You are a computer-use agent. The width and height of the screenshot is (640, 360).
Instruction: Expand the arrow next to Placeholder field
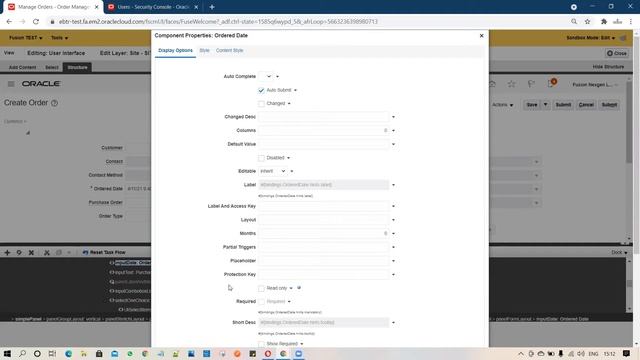coord(393,261)
